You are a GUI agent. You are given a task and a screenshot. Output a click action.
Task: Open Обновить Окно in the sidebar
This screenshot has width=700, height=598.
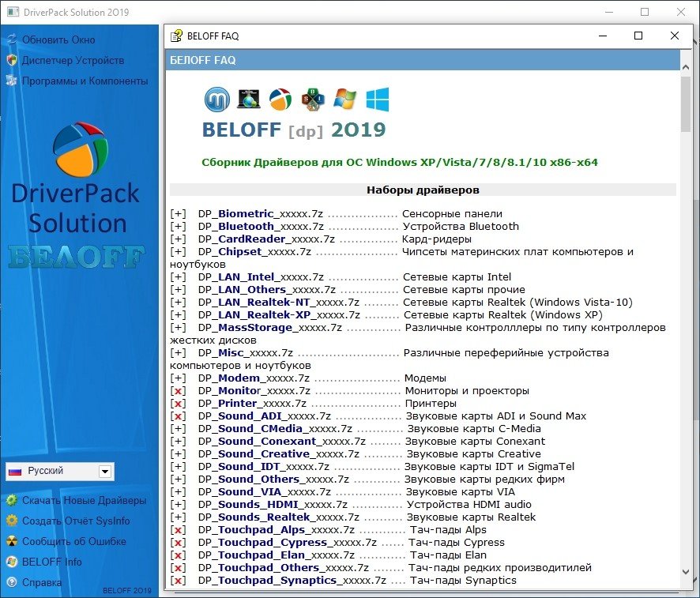click(x=58, y=39)
